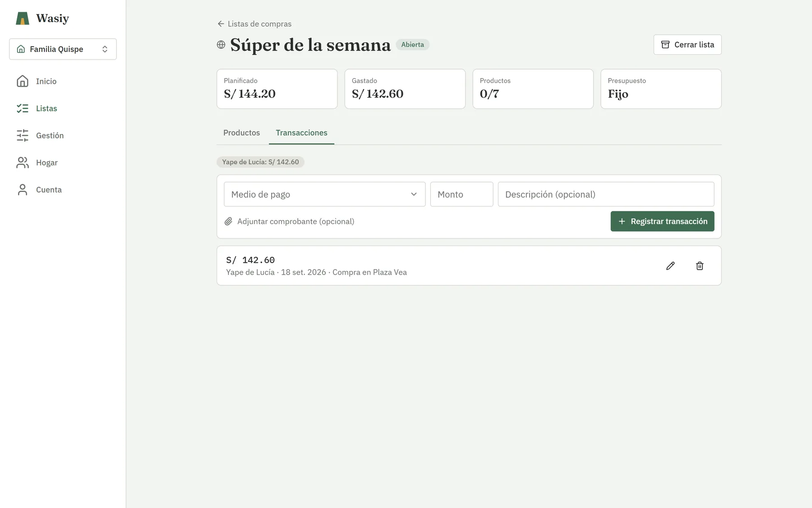Viewport: 812px width, 508px height.
Task: Select the Transacciones tab
Action: pyautogui.click(x=302, y=133)
